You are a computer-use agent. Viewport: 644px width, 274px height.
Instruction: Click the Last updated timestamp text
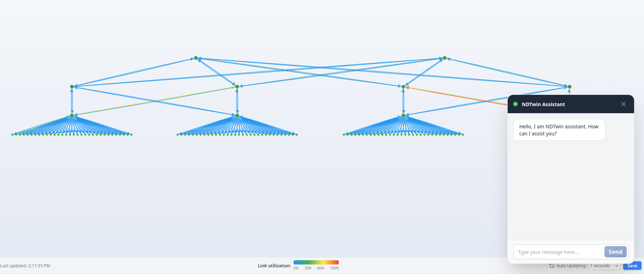pyautogui.click(x=25, y=266)
